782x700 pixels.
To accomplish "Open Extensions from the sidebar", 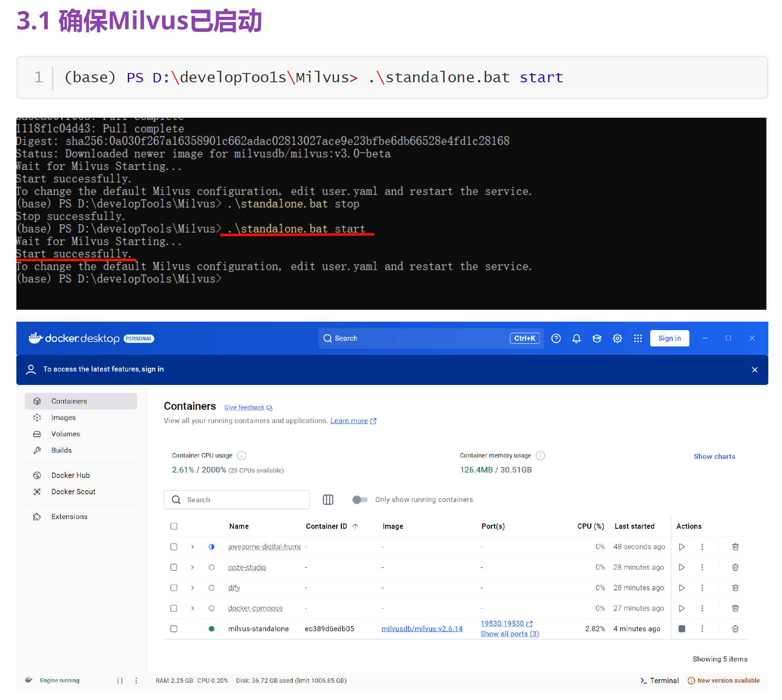I will (x=81, y=517).
